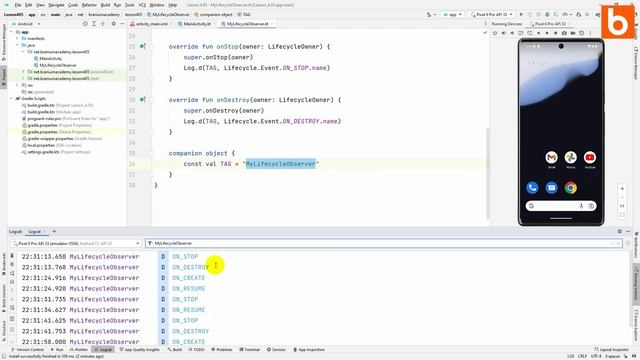Image resolution: width=640 pixels, height=360 pixels.
Task: Open YouTube app on emulator
Action: 589,158
